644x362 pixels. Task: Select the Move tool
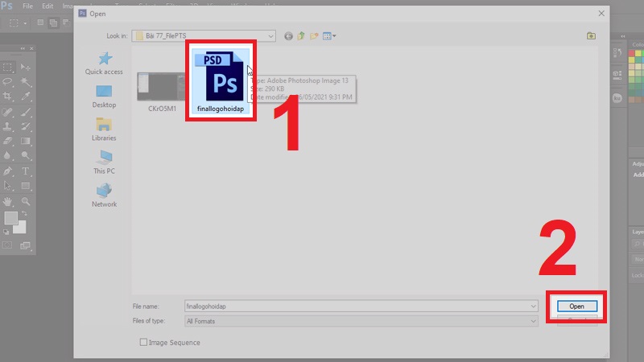[26, 67]
